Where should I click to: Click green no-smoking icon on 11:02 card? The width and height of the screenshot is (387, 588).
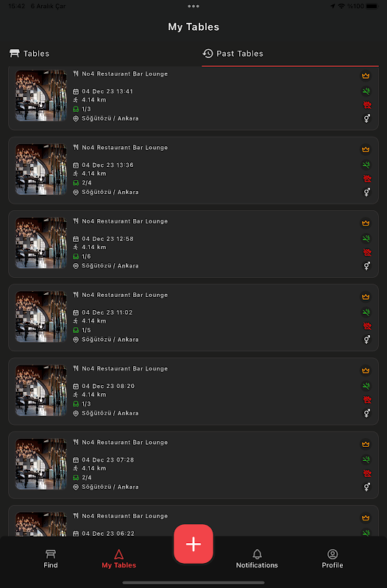[366, 312]
